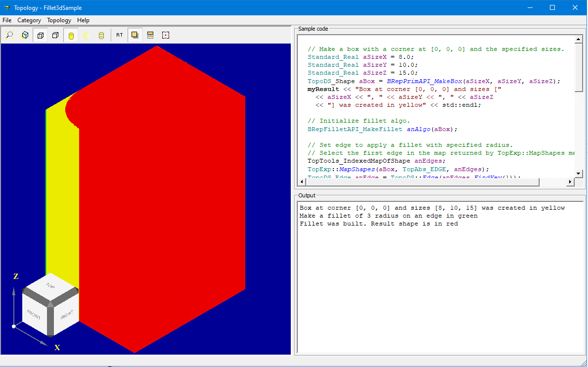Select the wireframe yellow cylinder icon

click(86, 35)
